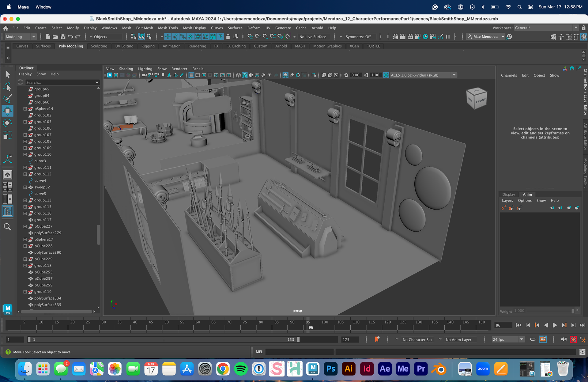Select the Paint Selection tool
This screenshot has height=382, width=588.
pyautogui.click(x=8, y=99)
